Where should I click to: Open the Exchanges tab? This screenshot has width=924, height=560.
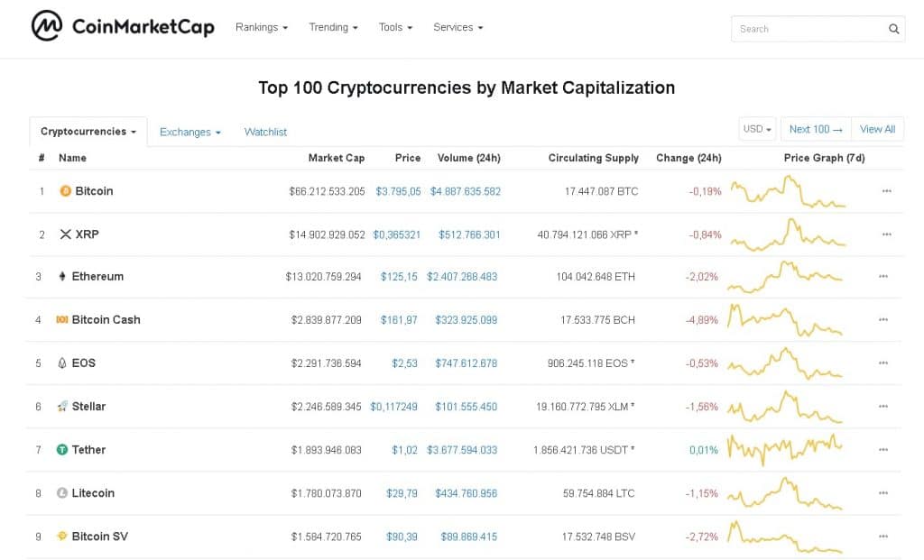189,132
